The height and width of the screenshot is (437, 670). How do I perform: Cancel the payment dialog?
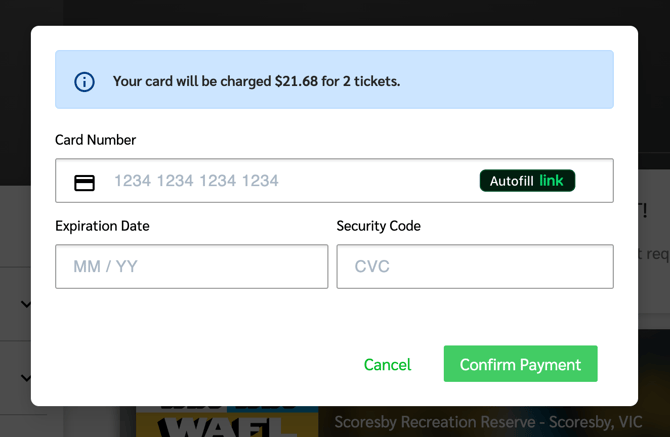point(387,365)
